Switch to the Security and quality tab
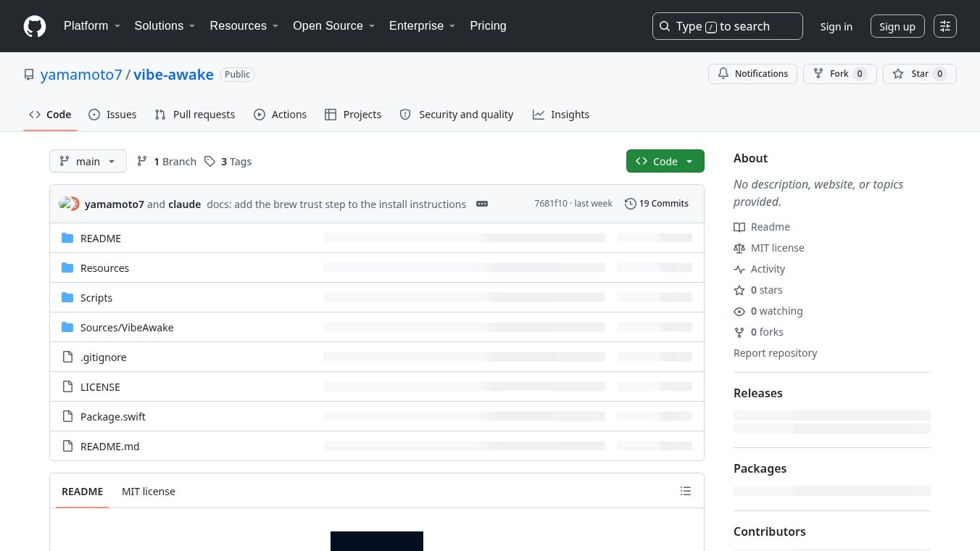The image size is (980, 551). click(457, 115)
